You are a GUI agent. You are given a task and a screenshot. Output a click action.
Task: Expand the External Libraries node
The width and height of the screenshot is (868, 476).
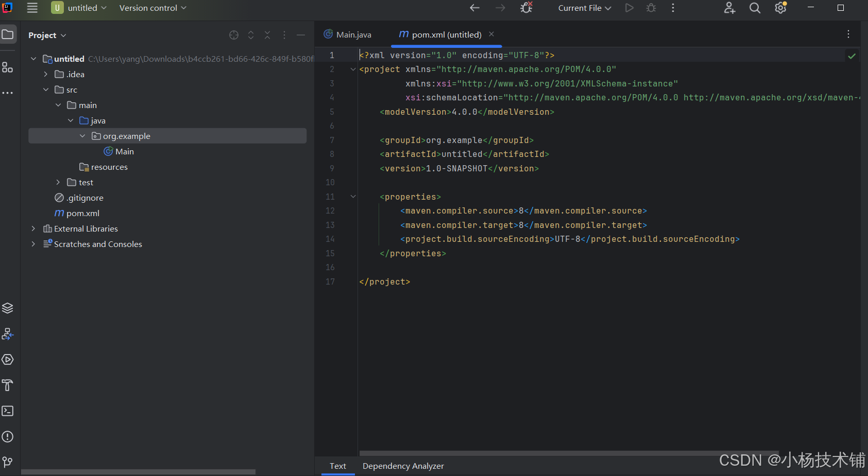point(33,228)
